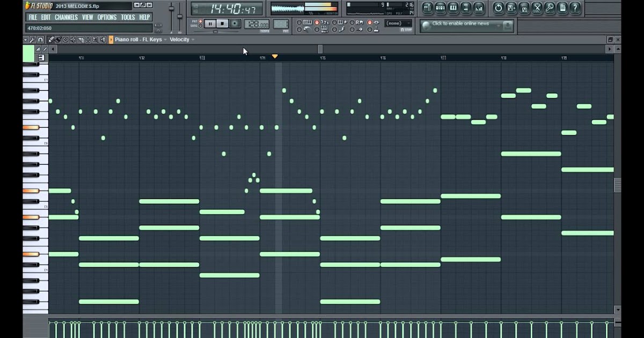Viewport: 644px width, 338px height.
Task: Click the record button
Action: pos(235,24)
